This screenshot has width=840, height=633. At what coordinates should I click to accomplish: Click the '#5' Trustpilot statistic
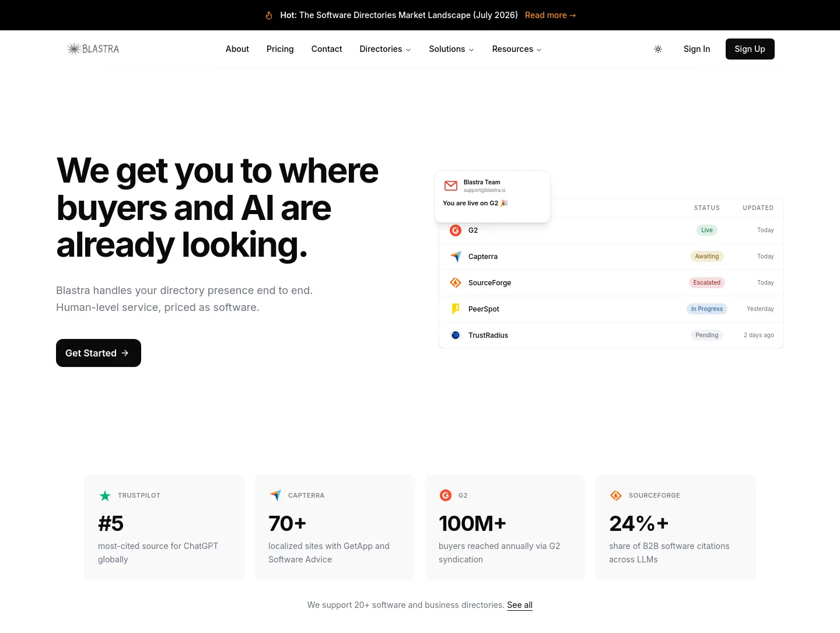click(x=111, y=523)
